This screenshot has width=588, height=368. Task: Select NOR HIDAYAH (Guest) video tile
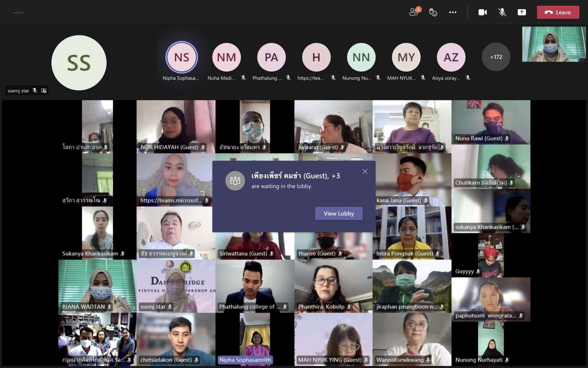(x=176, y=126)
